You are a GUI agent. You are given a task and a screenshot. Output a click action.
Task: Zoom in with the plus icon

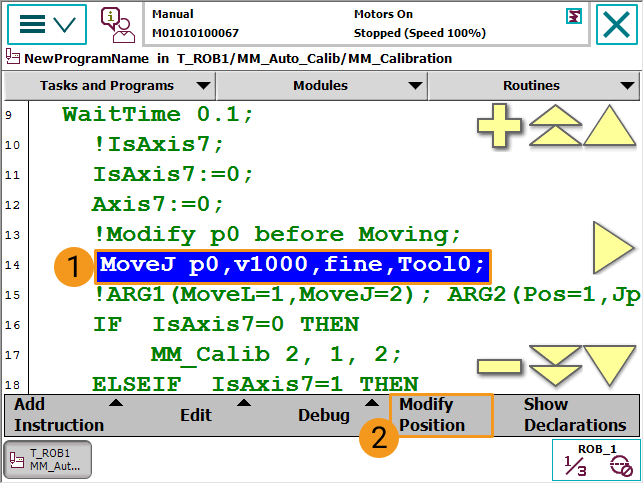pyautogui.click(x=499, y=125)
